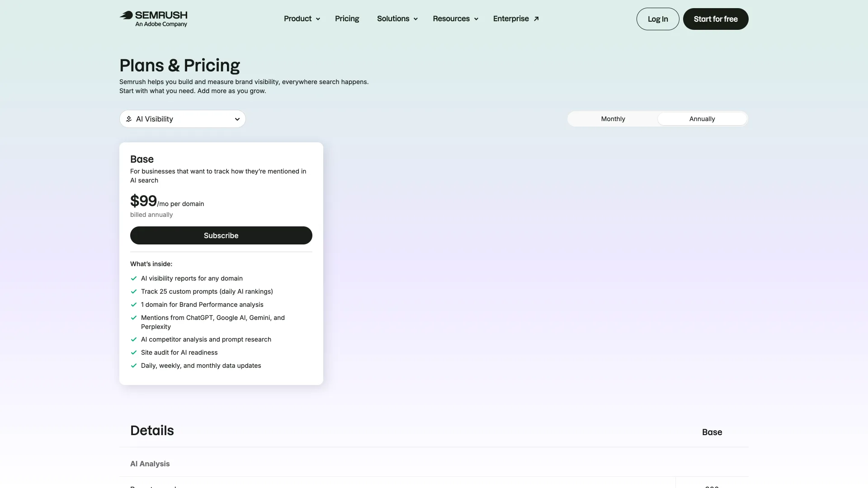The image size is (868, 488).
Task: Switch billing to Monthly
Action: click(613, 119)
